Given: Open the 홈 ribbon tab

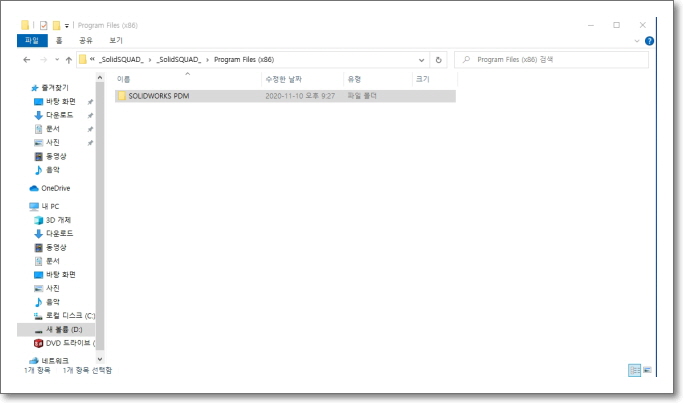Looking at the screenshot, I should tap(59, 41).
